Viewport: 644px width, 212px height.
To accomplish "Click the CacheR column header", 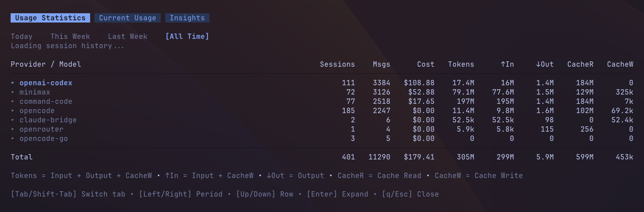I will [580, 64].
